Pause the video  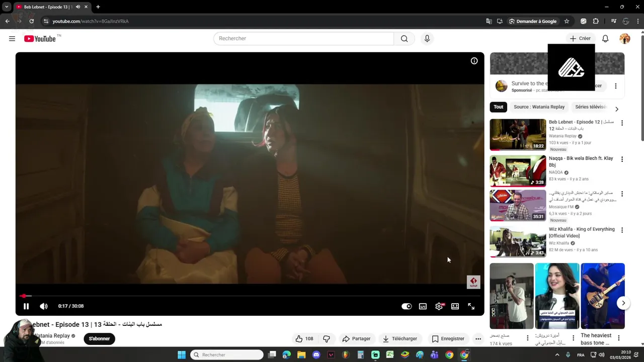(26, 306)
